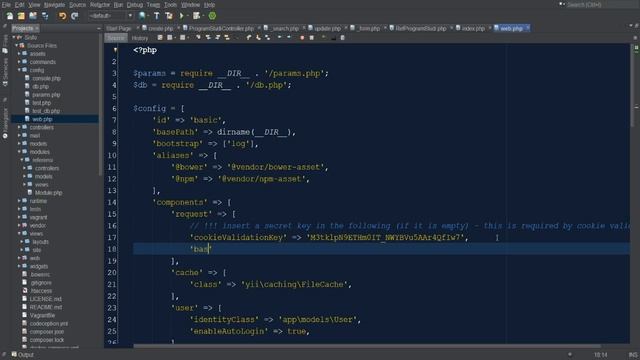Open the Refactor menu

point(100,5)
